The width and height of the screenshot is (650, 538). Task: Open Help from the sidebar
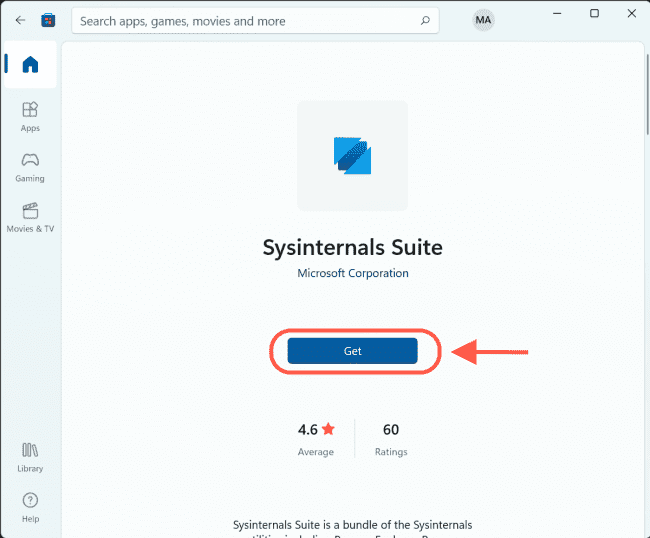30,505
